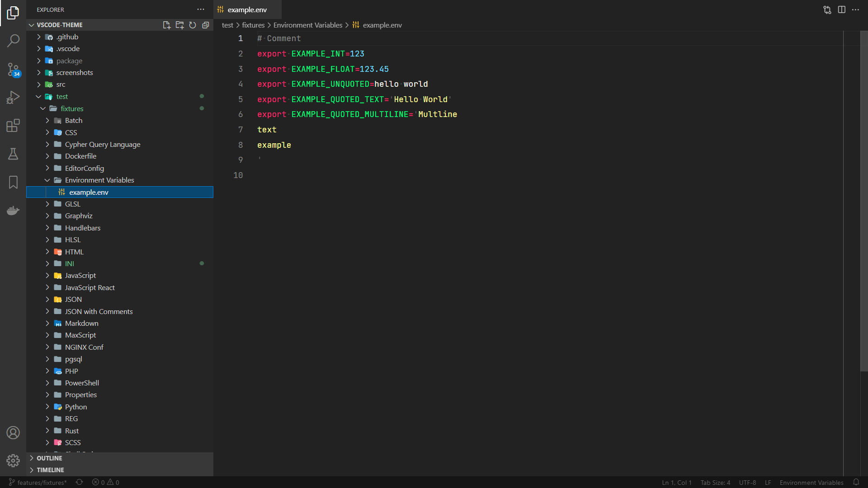Expand the TIMELINE section
This screenshot has height=488, width=868.
pyautogui.click(x=50, y=470)
